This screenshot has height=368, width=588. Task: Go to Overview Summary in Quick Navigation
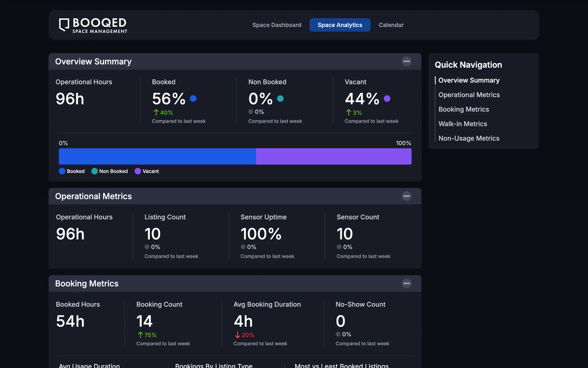tap(469, 80)
